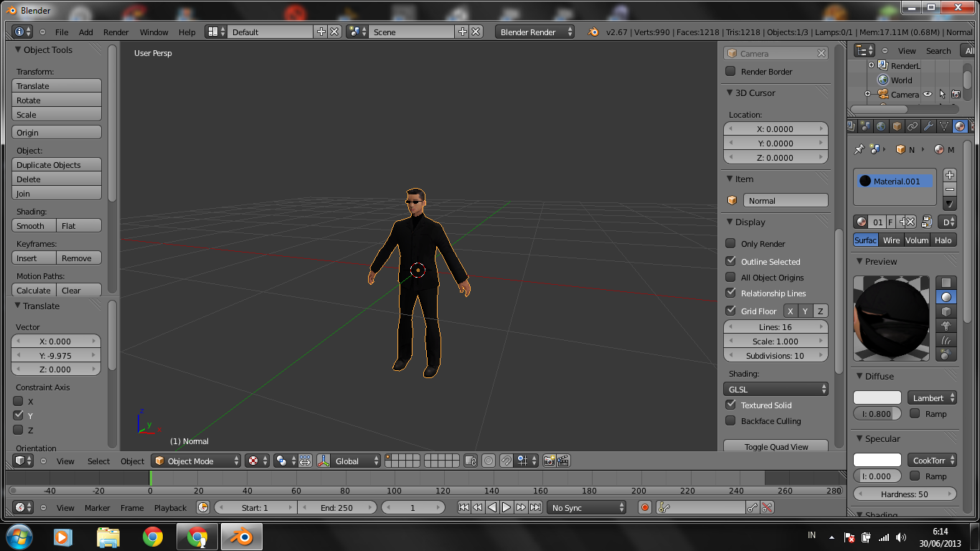Screen dimensions: 980x551
Task: Check the Render Border option
Action: 730,71
